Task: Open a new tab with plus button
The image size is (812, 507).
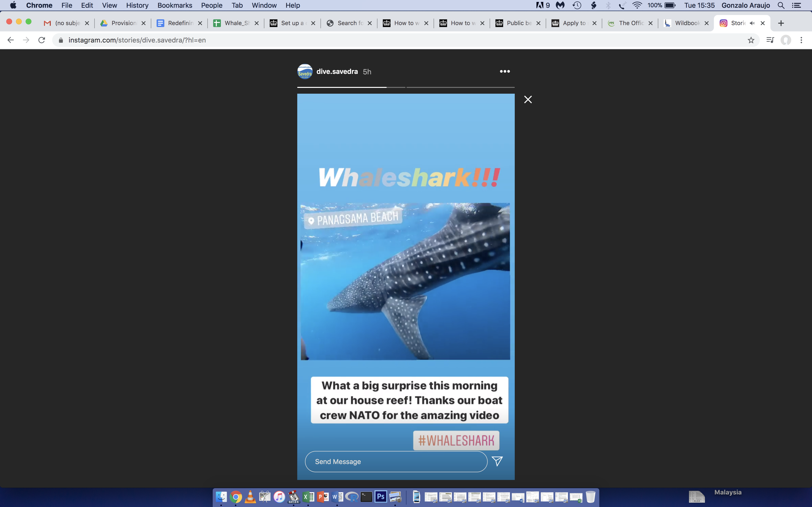Action: (781, 23)
